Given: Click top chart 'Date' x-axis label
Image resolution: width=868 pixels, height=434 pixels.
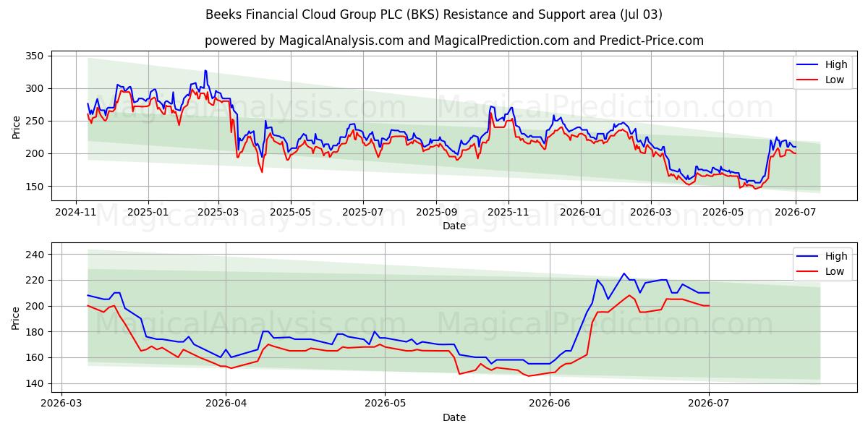Looking at the screenshot, I should (x=454, y=226).
